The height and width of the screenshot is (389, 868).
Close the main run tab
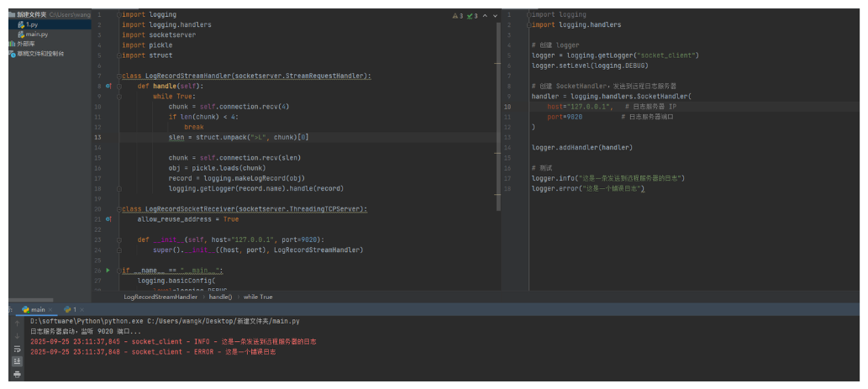click(51, 310)
